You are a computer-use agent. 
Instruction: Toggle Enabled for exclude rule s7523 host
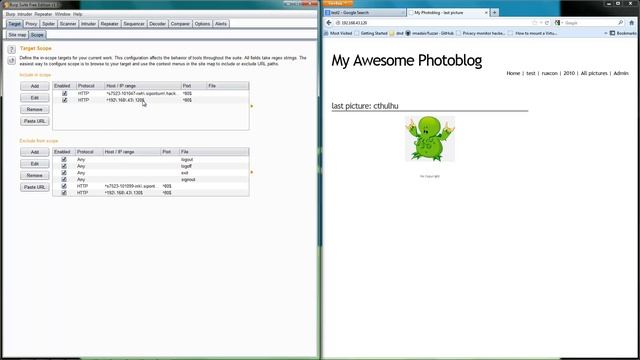click(64, 186)
